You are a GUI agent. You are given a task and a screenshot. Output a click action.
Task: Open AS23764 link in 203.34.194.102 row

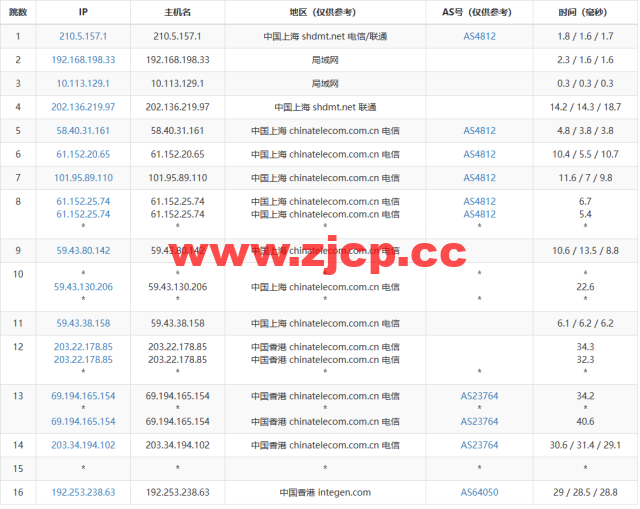[480, 445]
